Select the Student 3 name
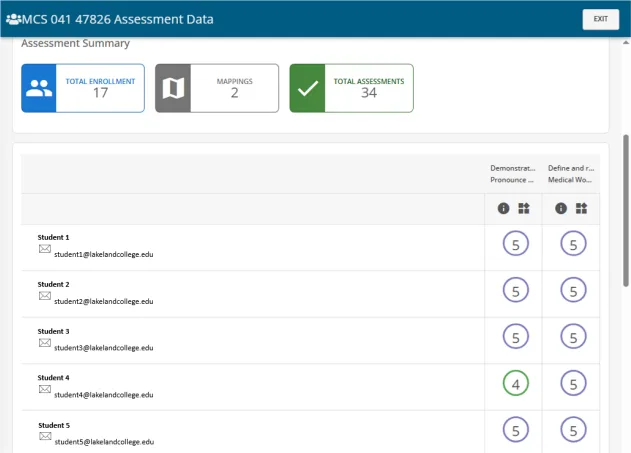The height and width of the screenshot is (453, 631). click(x=53, y=332)
